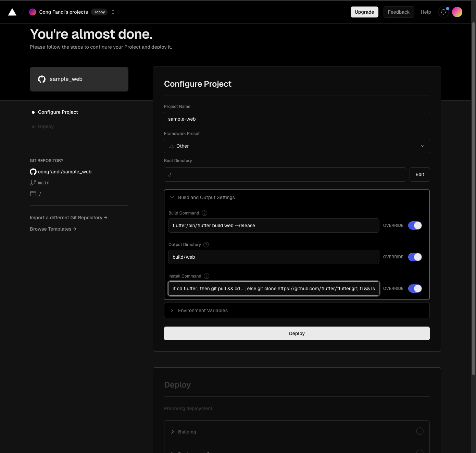
Task: Focus the Project Name input field
Action: click(297, 119)
